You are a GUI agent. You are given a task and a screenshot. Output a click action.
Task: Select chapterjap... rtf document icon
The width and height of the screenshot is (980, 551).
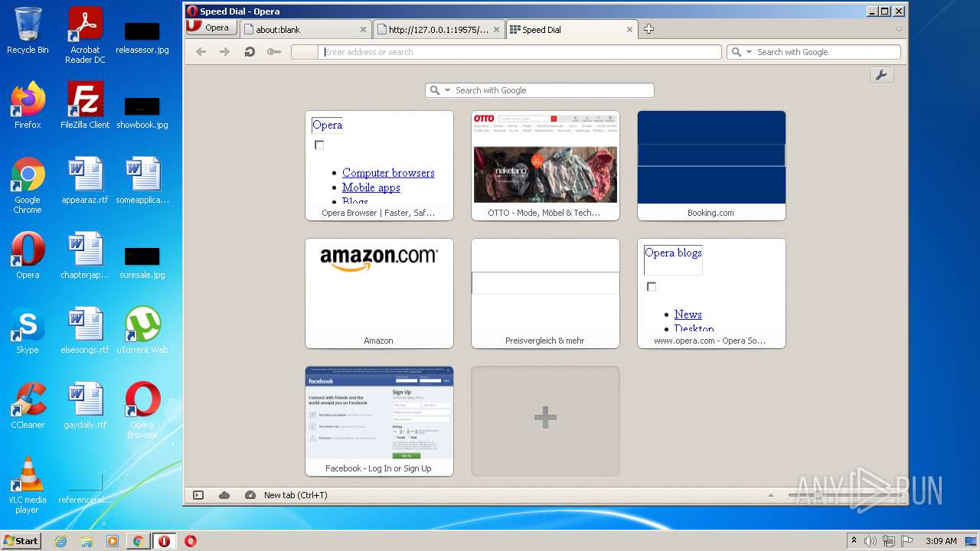point(85,256)
